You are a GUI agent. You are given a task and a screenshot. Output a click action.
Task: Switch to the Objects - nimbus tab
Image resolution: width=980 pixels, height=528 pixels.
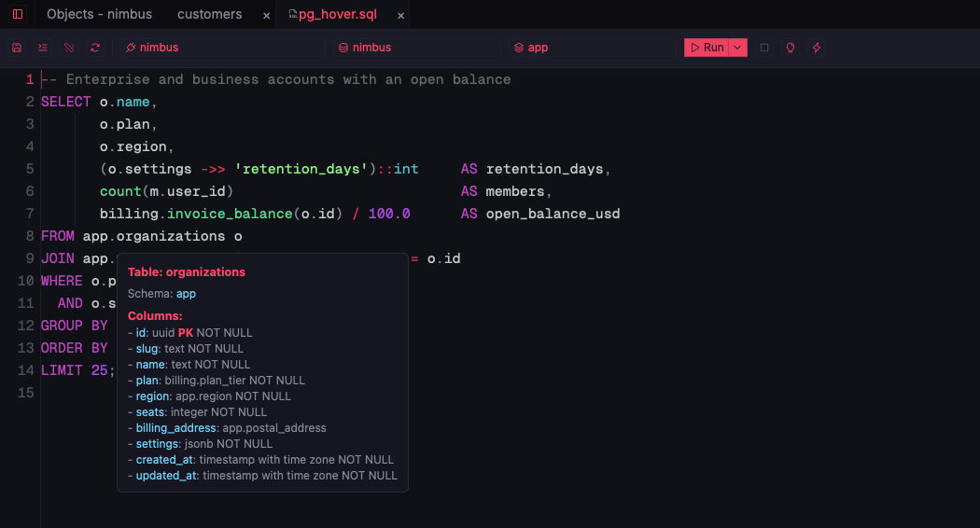[99, 14]
